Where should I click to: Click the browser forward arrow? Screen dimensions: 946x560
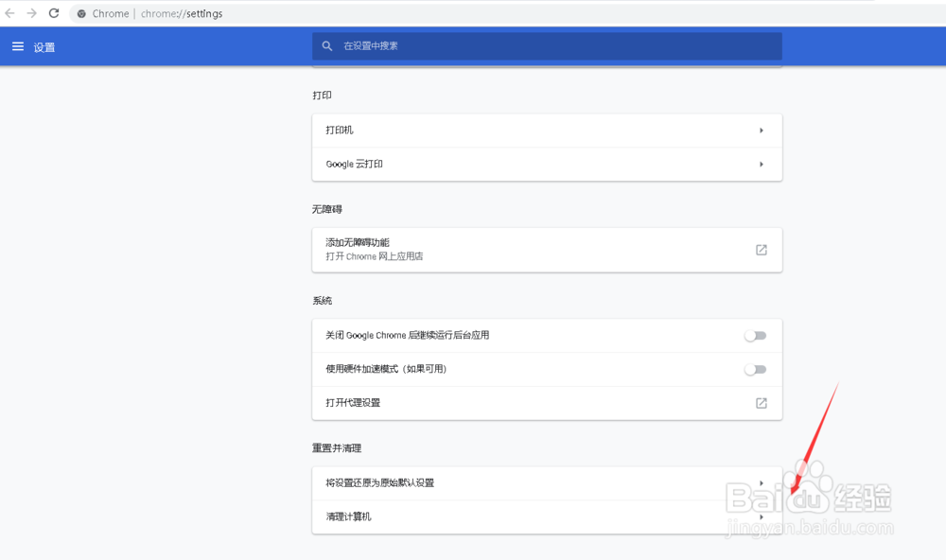coord(31,13)
